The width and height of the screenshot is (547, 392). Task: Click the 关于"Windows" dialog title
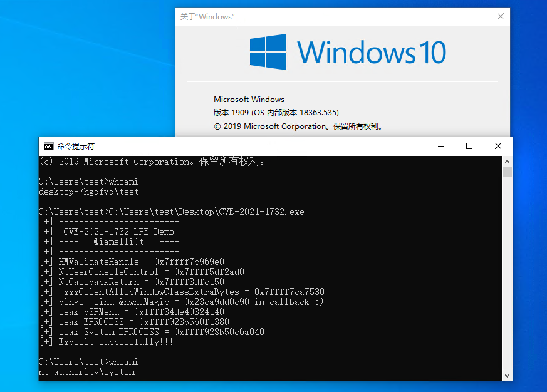pyautogui.click(x=207, y=17)
